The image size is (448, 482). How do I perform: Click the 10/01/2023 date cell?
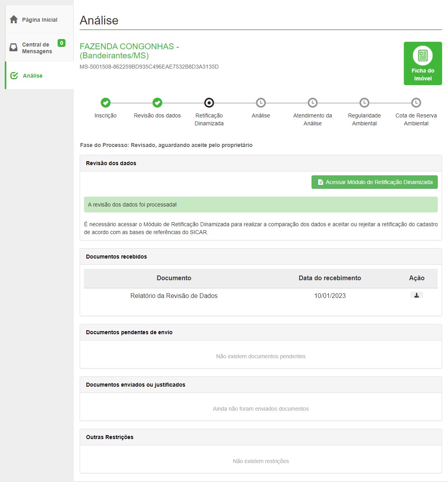point(330,296)
